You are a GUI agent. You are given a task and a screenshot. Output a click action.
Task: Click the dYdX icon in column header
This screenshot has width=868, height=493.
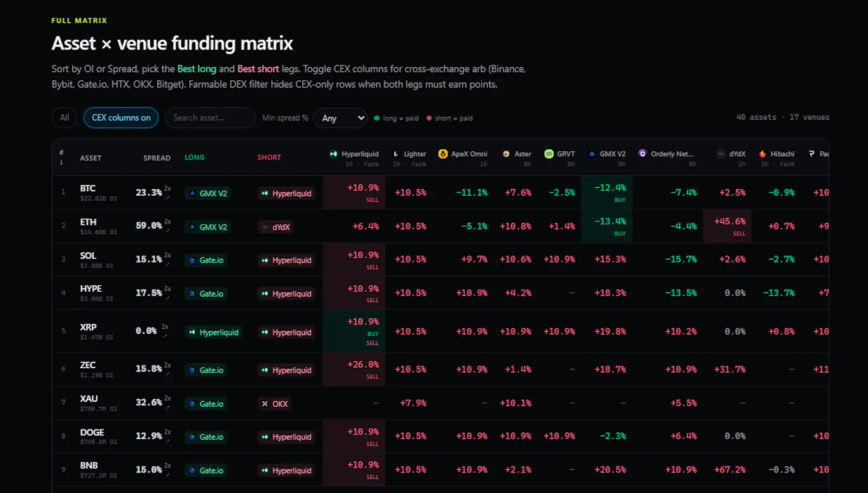click(721, 154)
